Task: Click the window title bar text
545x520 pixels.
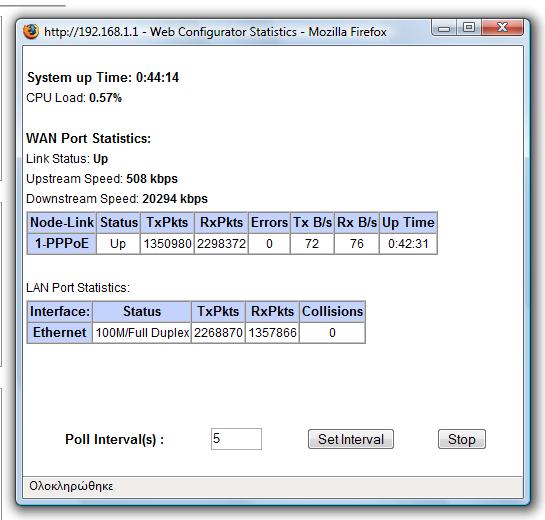Action: point(215,32)
